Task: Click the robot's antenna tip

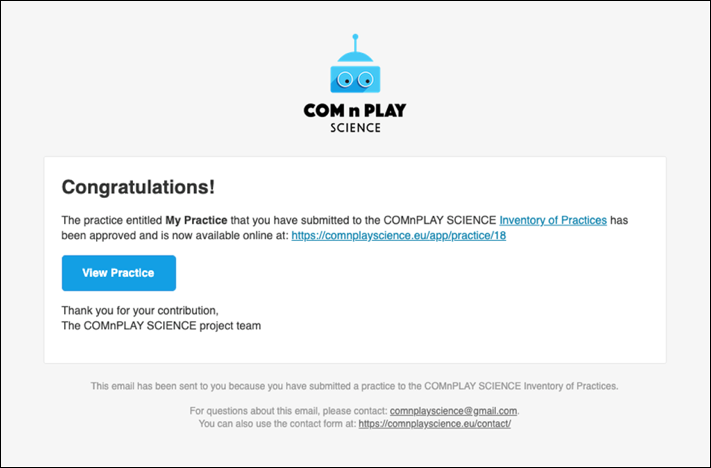Action: 356,37
